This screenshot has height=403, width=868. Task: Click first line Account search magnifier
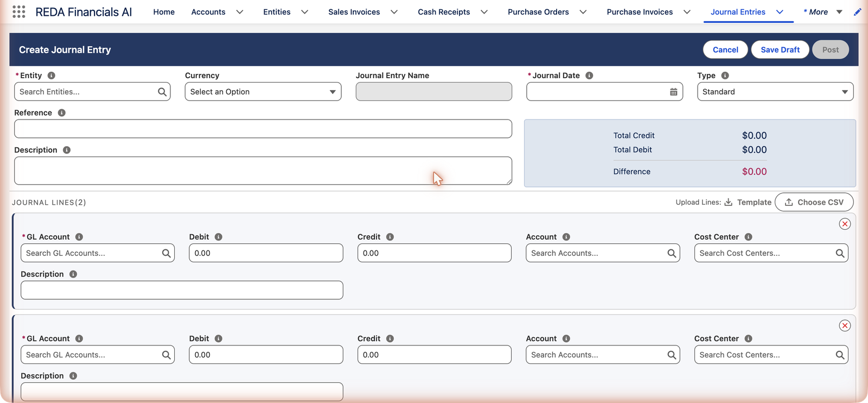pyautogui.click(x=672, y=253)
